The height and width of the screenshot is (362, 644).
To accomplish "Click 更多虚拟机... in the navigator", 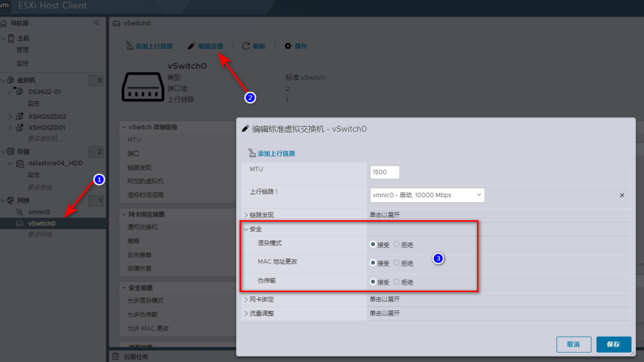I will click(x=45, y=138).
